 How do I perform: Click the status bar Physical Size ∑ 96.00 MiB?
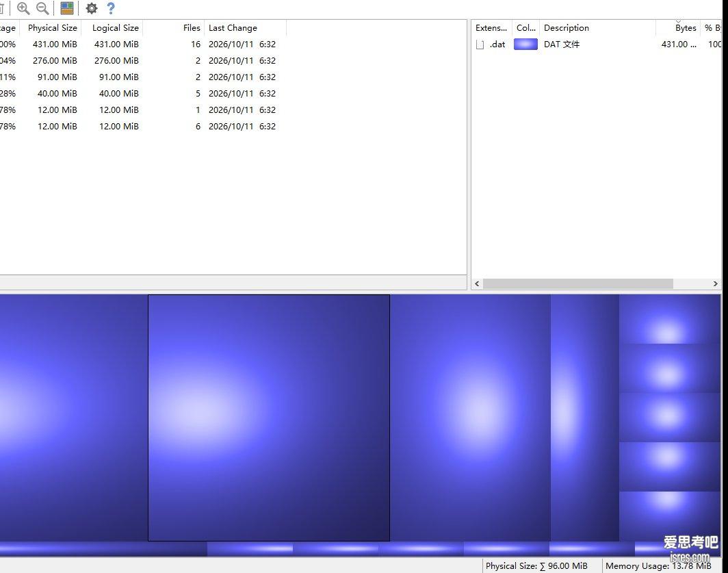coord(536,566)
